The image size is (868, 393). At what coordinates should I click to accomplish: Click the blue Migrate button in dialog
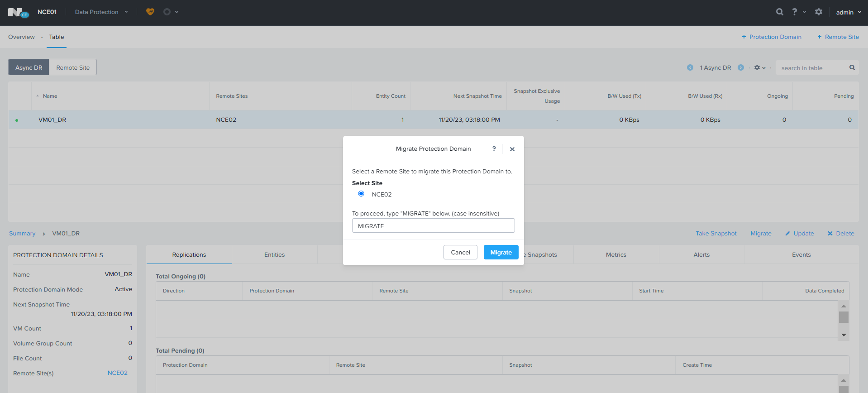click(x=501, y=252)
